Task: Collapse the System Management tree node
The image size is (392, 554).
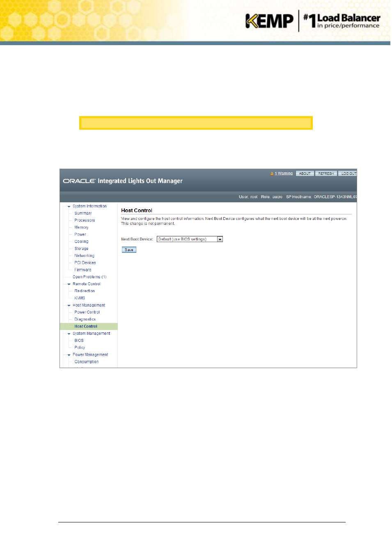Action: point(69,334)
